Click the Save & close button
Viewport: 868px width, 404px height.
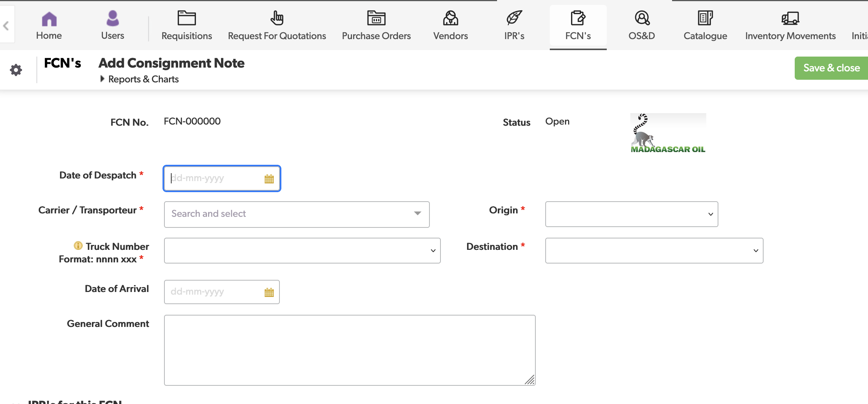(x=831, y=68)
